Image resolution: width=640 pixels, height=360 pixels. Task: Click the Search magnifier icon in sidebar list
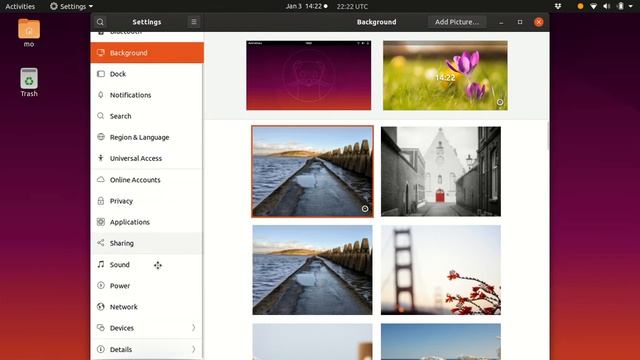(101, 116)
